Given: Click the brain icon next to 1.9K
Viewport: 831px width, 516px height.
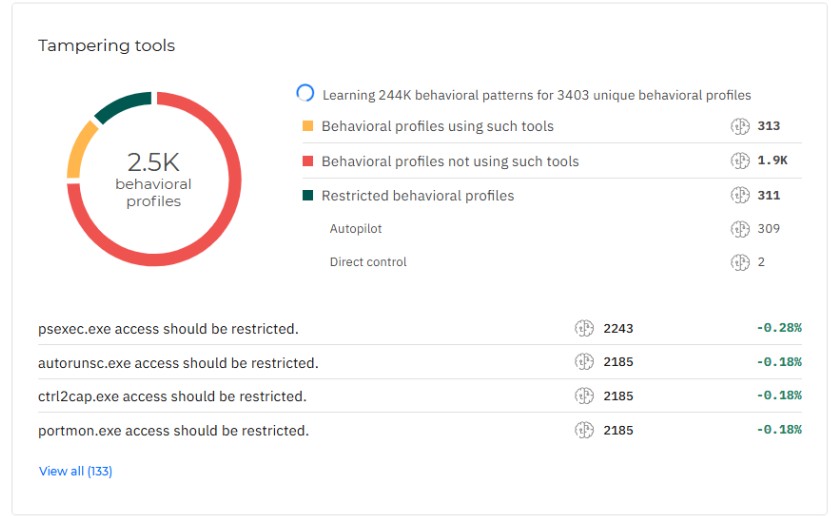Looking at the screenshot, I should (740, 161).
